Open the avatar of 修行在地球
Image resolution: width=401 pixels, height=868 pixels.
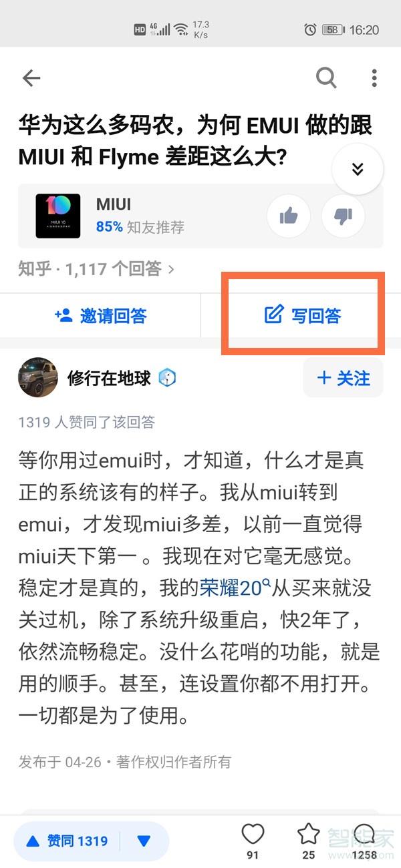tap(38, 378)
